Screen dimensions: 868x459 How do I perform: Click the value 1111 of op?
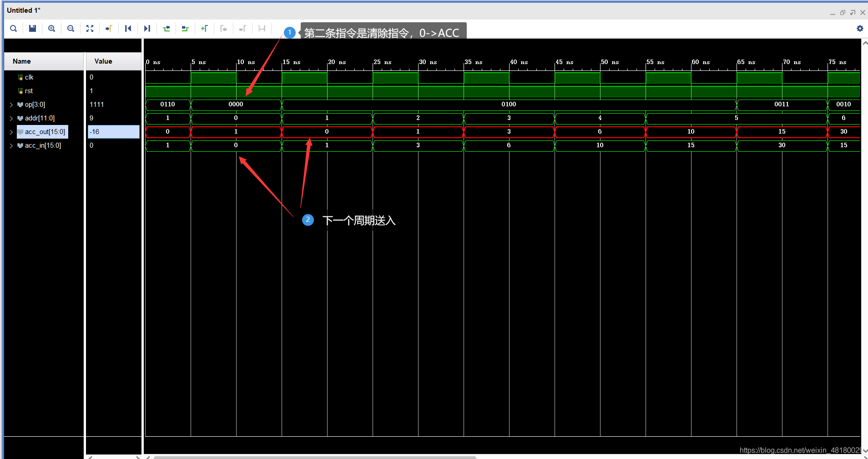tap(97, 105)
